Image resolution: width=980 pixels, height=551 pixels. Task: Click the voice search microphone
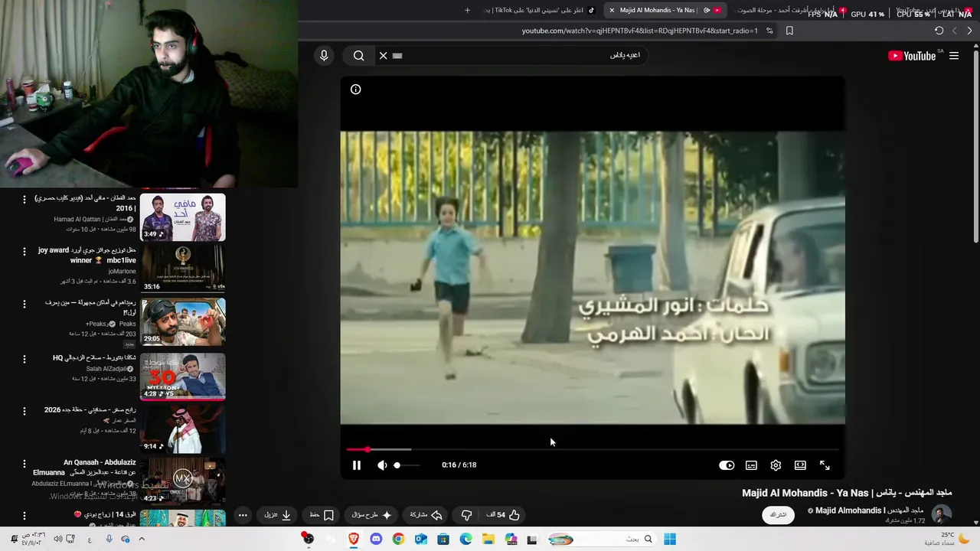click(324, 55)
